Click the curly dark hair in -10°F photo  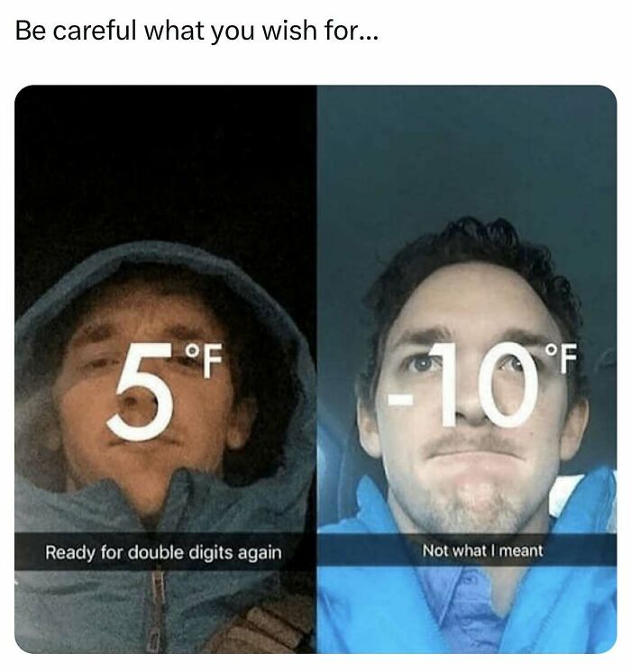[x=476, y=253]
